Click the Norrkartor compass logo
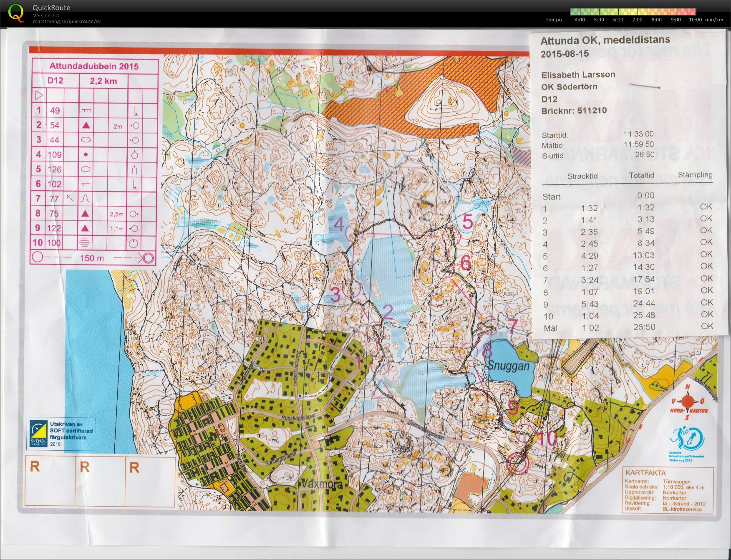Screen dimensions: 731x560 688,402
